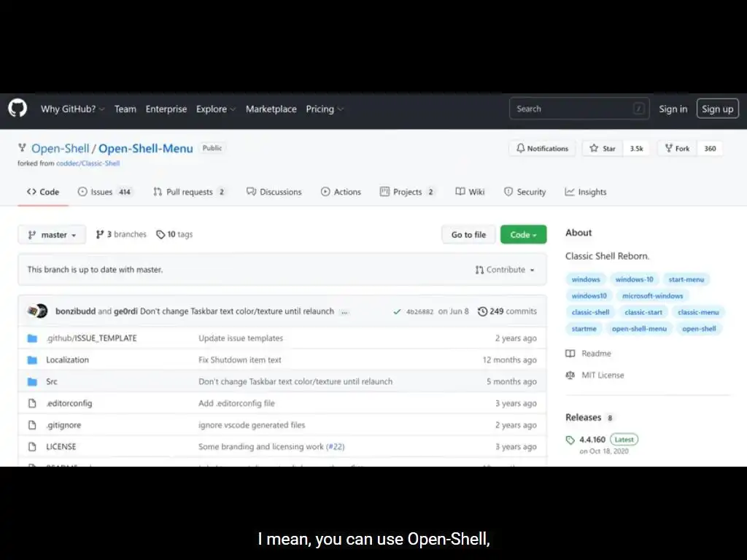Click the commit status check mark icon

pos(397,311)
